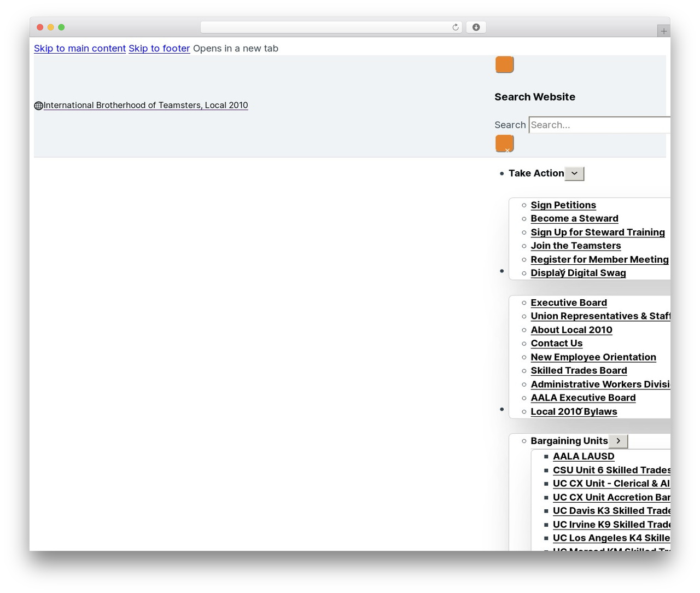Viewport: 700px width, 593px height.
Task: Go to Become a Steward
Action: tap(574, 218)
